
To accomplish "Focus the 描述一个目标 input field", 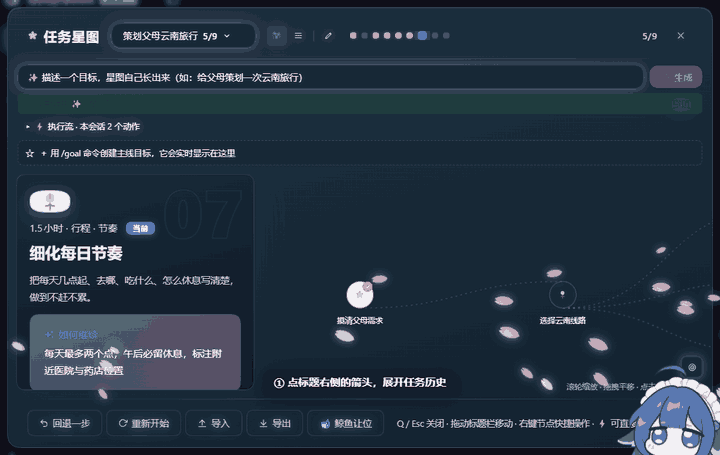I will (x=331, y=77).
